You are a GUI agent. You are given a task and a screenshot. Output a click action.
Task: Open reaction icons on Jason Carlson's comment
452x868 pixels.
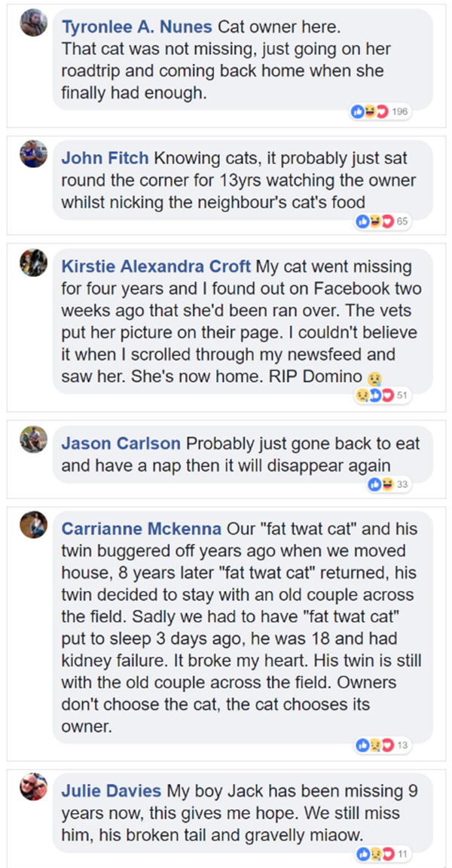pos(380,485)
